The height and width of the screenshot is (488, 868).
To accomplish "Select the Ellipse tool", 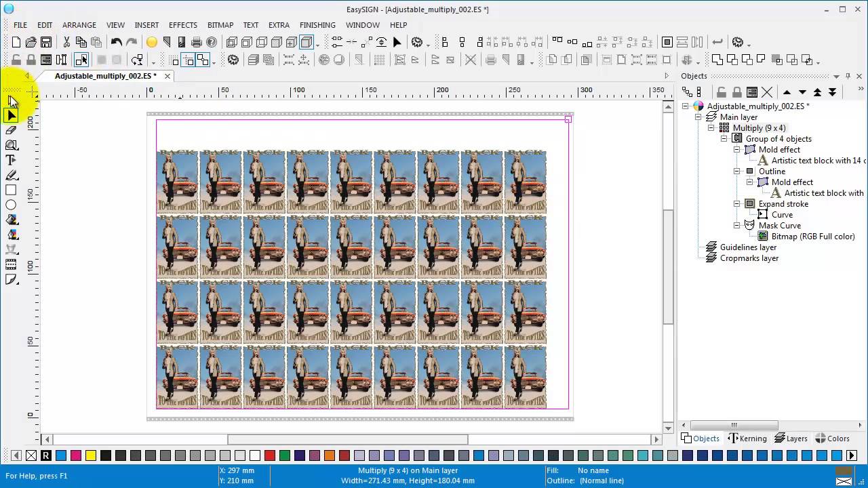I will pos(11,205).
